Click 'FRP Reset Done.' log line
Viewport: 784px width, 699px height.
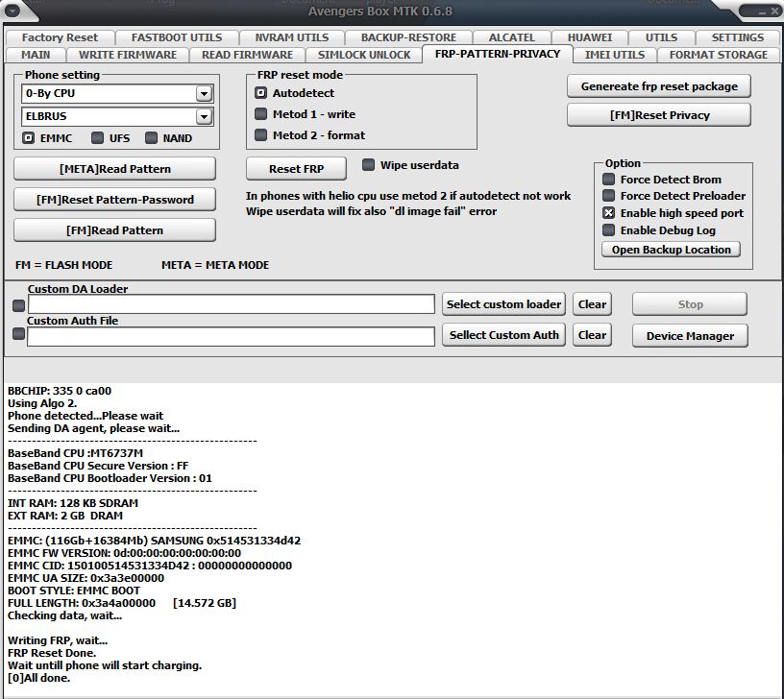(x=52, y=653)
